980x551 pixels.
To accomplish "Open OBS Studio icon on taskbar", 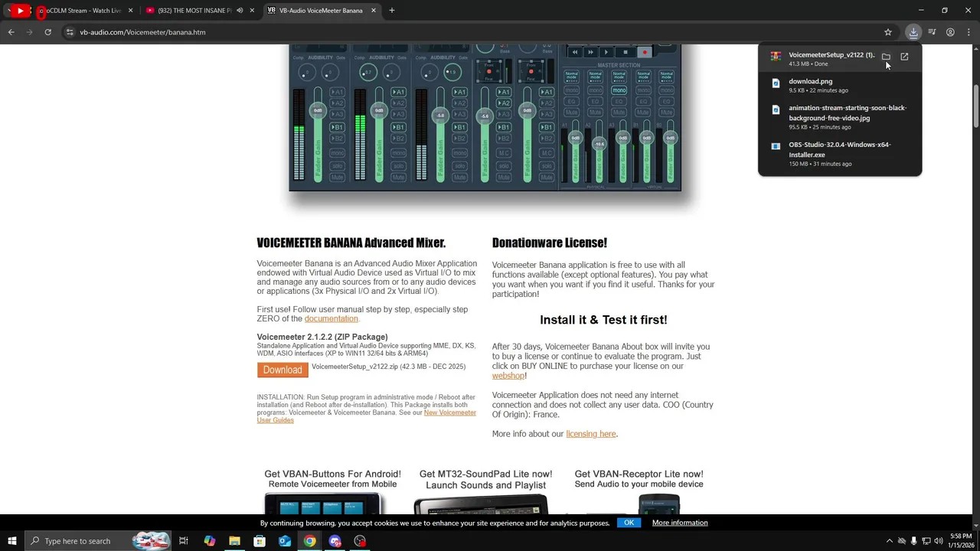I will pos(360,541).
